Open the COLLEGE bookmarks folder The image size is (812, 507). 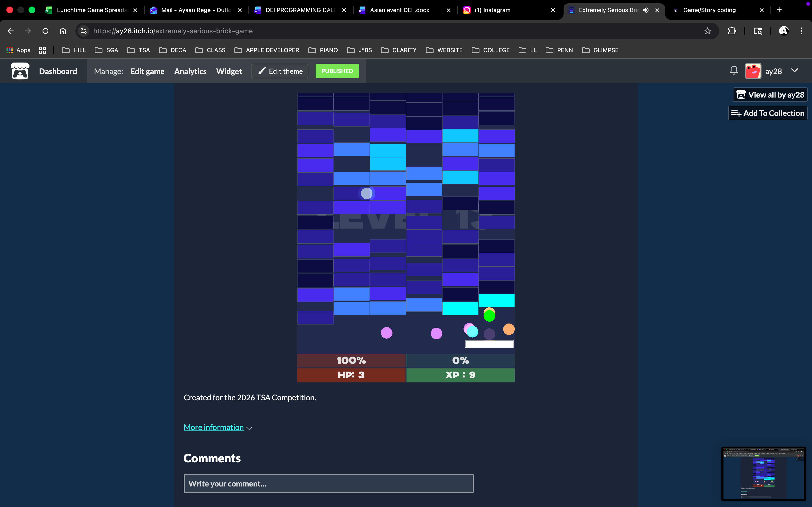491,50
